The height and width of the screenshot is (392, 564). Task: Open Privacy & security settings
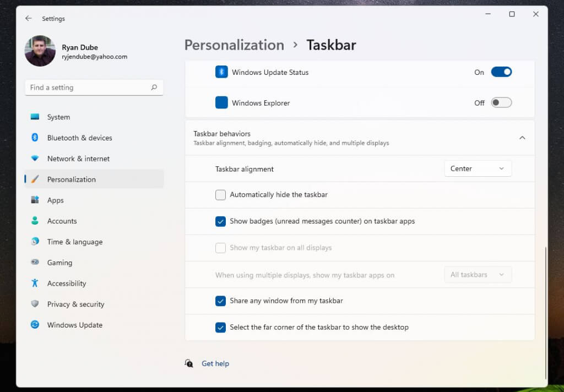tap(75, 304)
